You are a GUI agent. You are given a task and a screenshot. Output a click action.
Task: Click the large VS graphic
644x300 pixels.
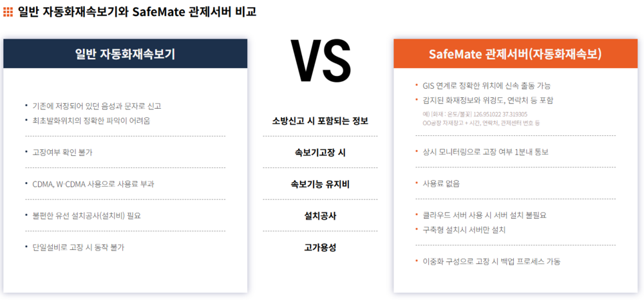pyautogui.click(x=320, y=61)
